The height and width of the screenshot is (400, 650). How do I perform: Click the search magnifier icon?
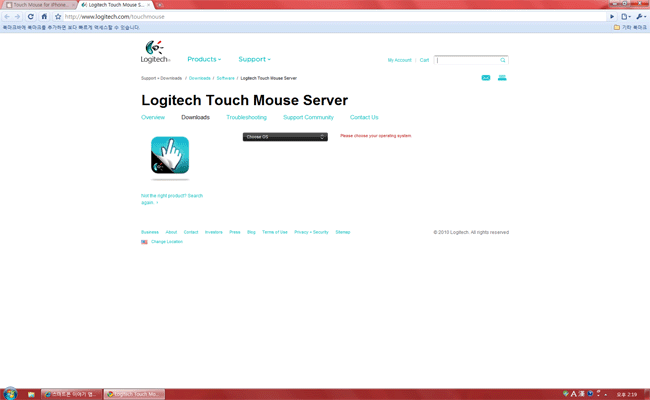[x=502, y=60]
